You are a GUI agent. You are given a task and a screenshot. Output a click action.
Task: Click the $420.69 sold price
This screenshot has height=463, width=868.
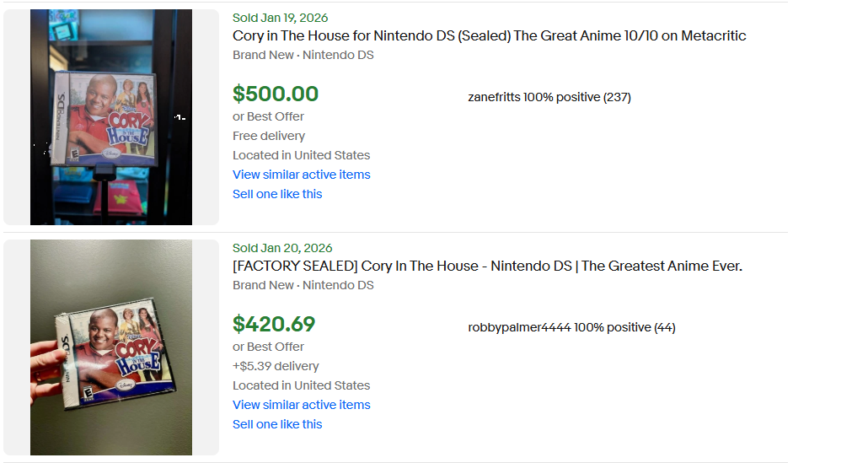274,324
